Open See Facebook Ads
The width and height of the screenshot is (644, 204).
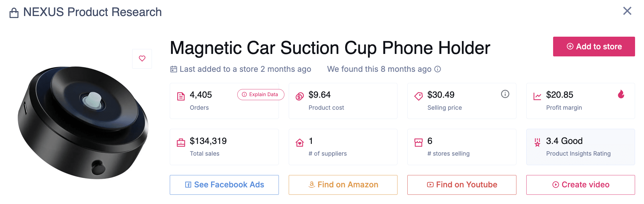click(x=224, y=185)
